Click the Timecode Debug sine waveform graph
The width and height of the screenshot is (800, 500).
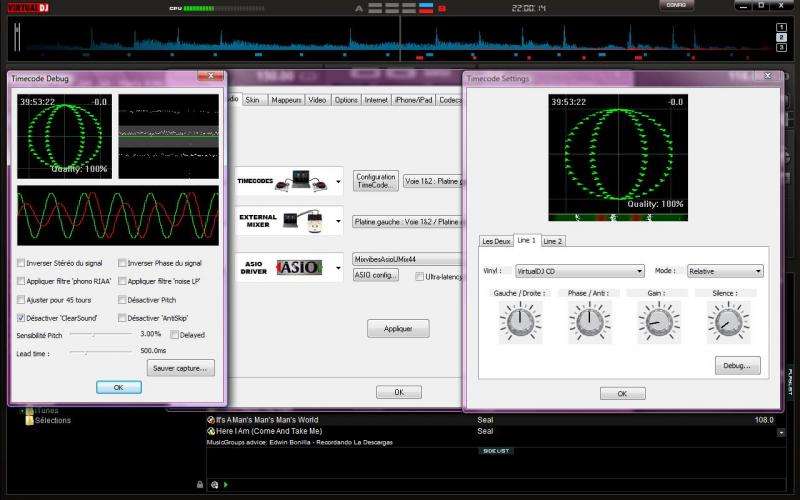(118, 215)
